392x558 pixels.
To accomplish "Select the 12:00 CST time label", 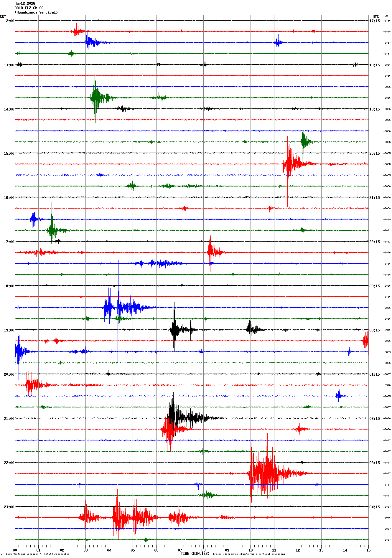I will tap(9, 21).
